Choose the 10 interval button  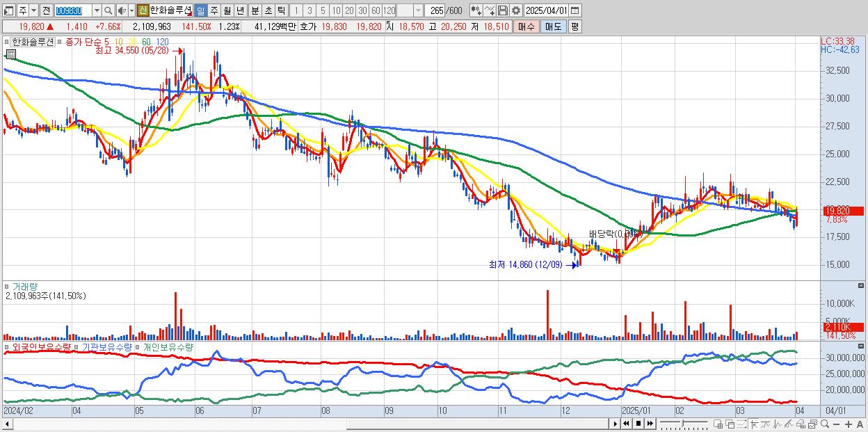336,10
